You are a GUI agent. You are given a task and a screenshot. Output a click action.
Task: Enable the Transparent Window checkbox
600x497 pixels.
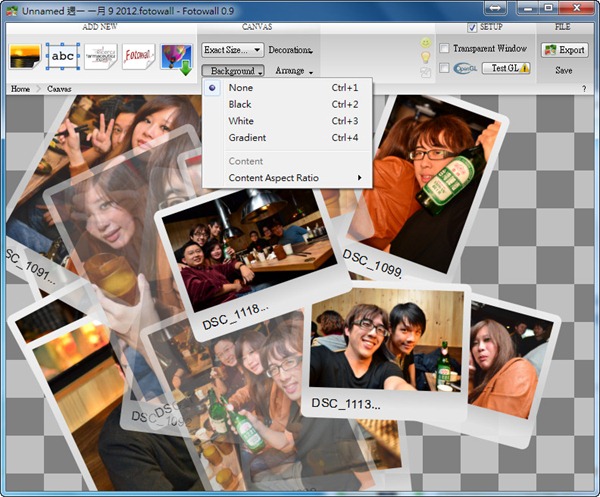coord(444,48)
